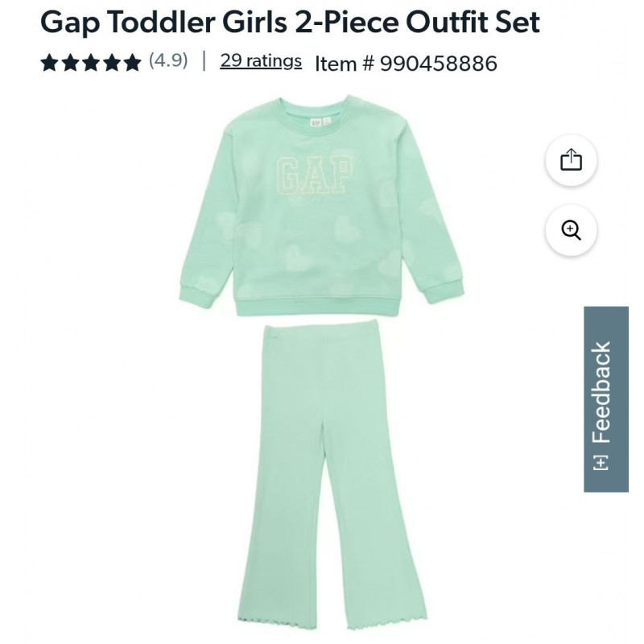Open the 29 ratings link
644x644 pixels.
tap(261, 61)
